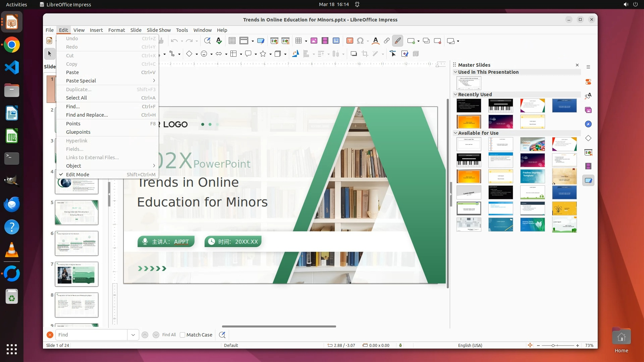Choose Find and Replace from Edit menu
644x362 pixels.
pos(87,115)
